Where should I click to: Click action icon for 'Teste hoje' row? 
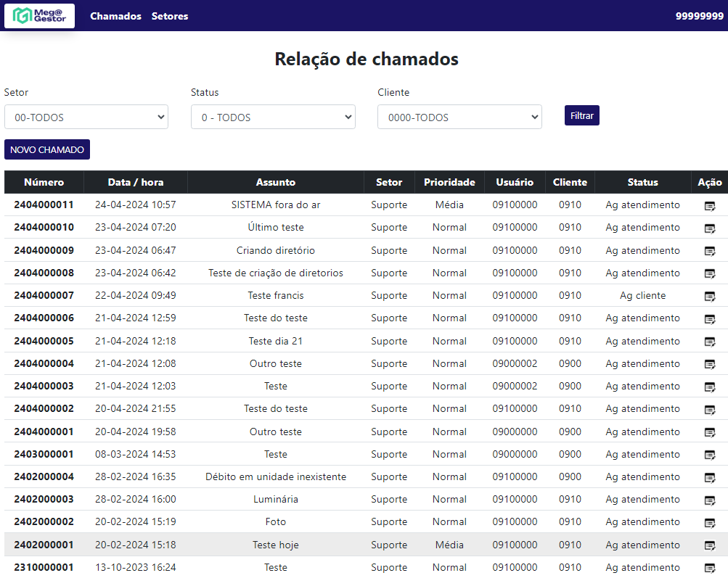click(x=709, y=545)
